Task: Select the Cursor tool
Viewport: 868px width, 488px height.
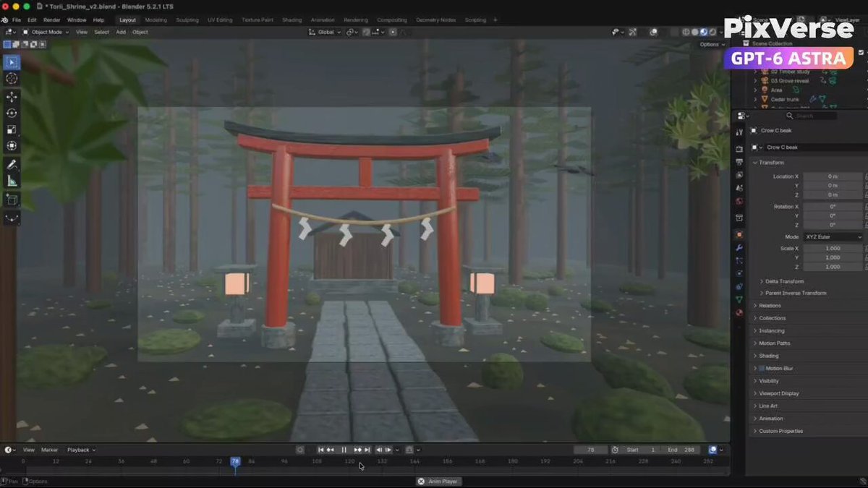Action: point(12,78)
